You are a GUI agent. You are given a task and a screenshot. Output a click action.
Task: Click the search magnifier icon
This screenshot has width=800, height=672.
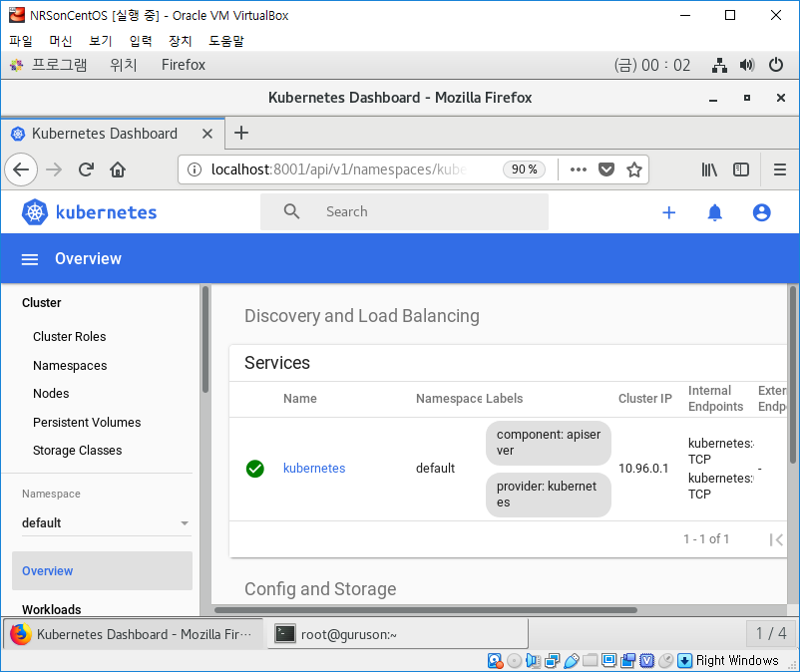point(291,211)
